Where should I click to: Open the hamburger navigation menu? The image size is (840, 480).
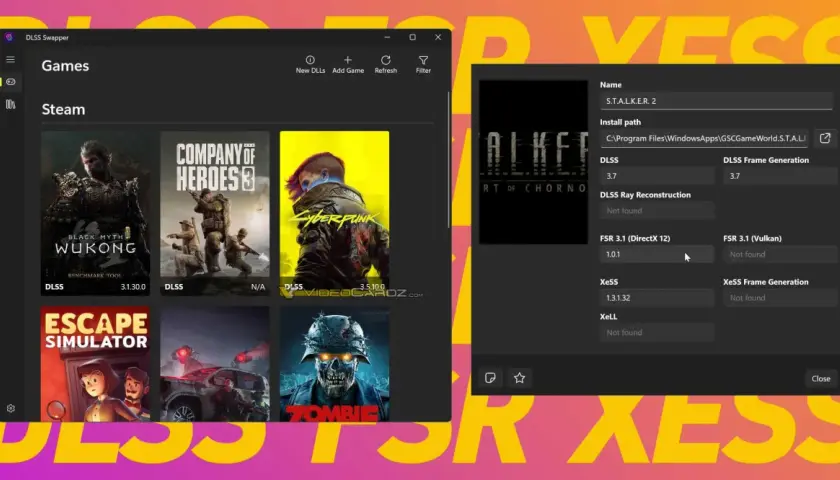[x=10, y=59]
